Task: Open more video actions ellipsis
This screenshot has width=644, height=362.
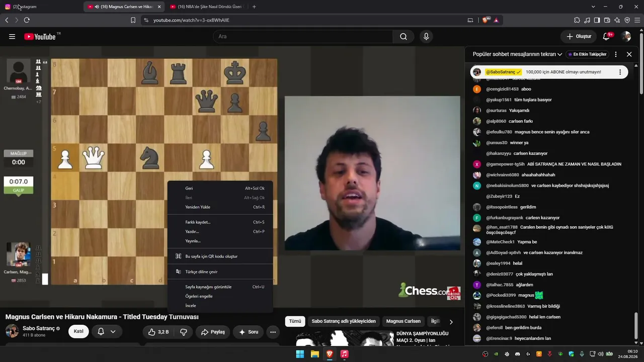Action: 273,332
